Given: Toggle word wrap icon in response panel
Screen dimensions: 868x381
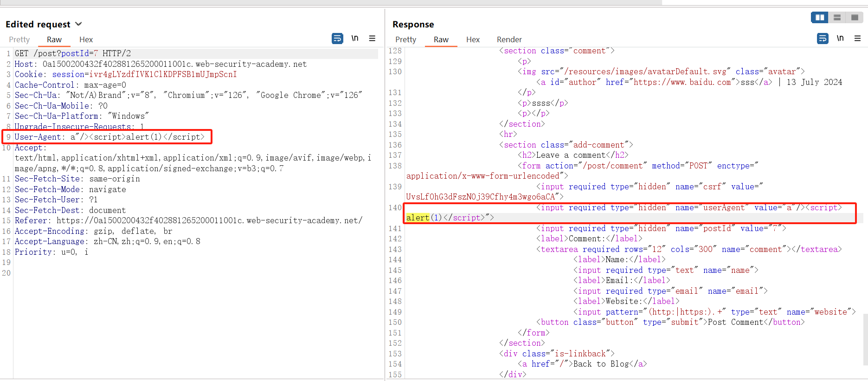Looking at the screenshot, I should tap(823, 39).
